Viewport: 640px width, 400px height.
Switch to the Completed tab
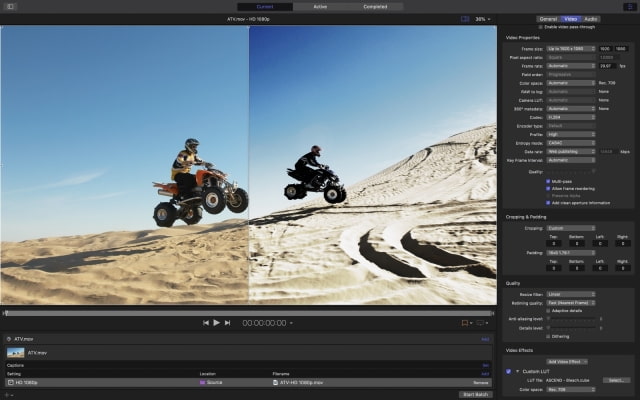click(375, 6)
